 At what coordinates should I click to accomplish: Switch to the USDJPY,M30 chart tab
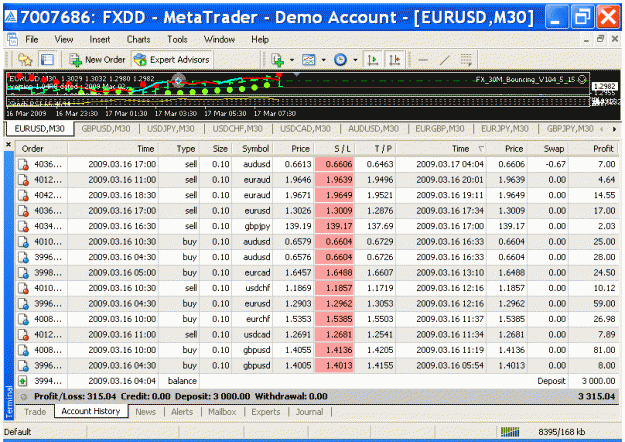click(x=171, y=129)
